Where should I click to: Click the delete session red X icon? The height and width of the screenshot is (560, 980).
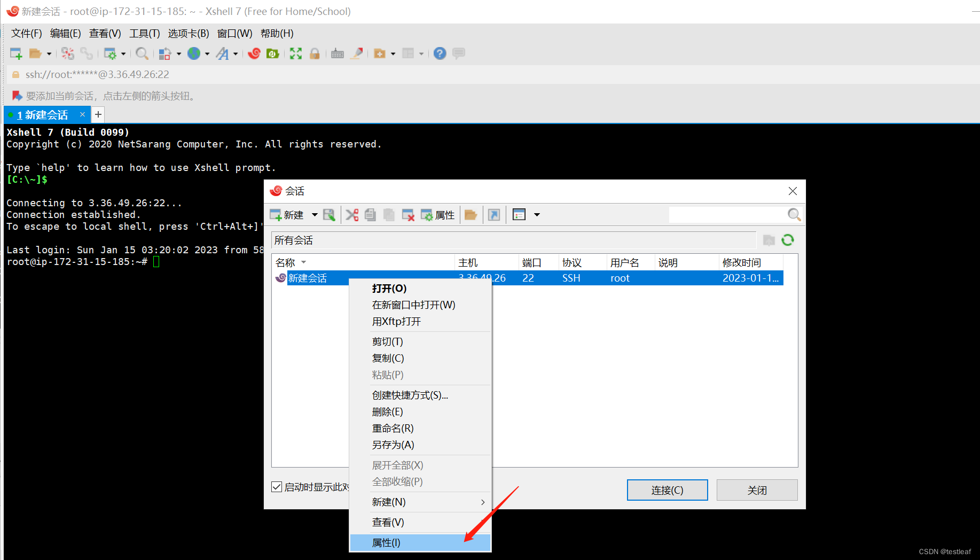(408, 215)
